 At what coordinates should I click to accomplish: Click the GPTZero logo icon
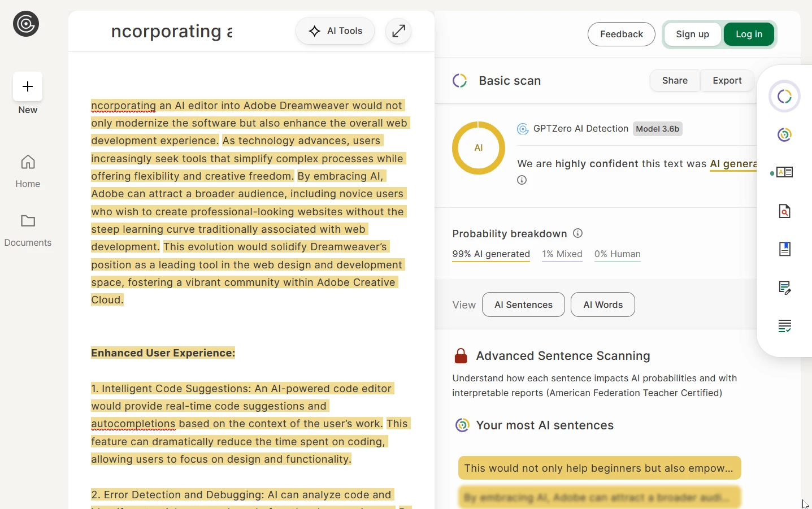26,24
